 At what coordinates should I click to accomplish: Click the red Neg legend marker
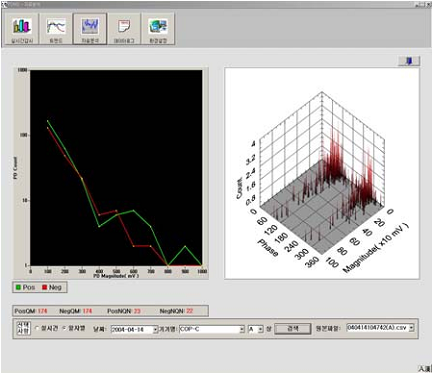tap(45, 287)
